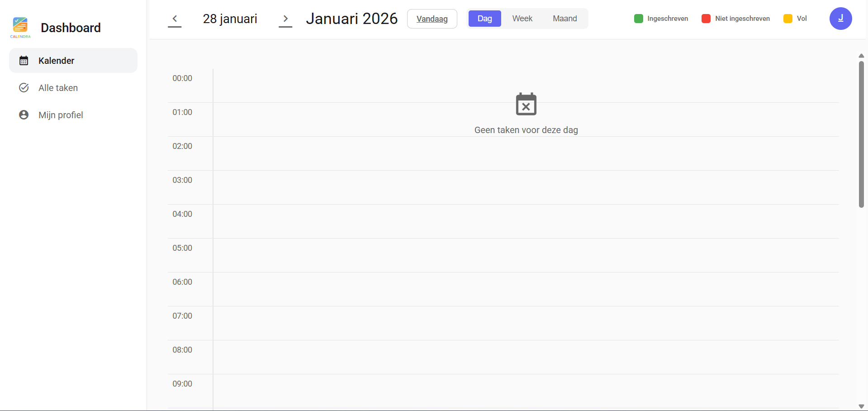868x411 pixels.
Task: Open the user avatar J menu
Action: (x=840, y=19)
